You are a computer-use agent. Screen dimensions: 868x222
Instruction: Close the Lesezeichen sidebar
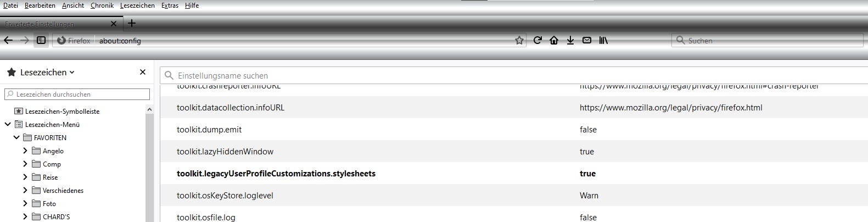(x=143, y=72)
